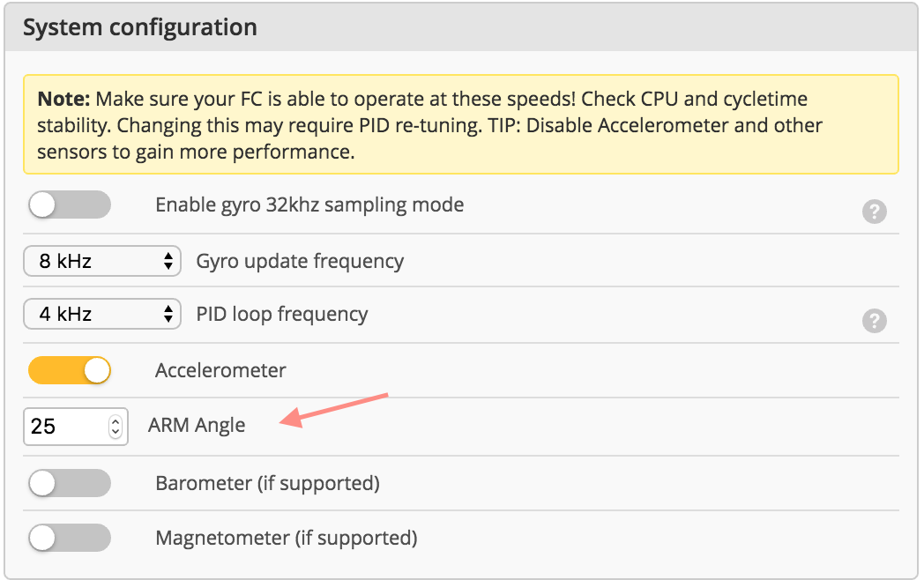Open the PID loop frequency dropdown
The height and width of the screenshot is (580, 924).
(101, 314)
